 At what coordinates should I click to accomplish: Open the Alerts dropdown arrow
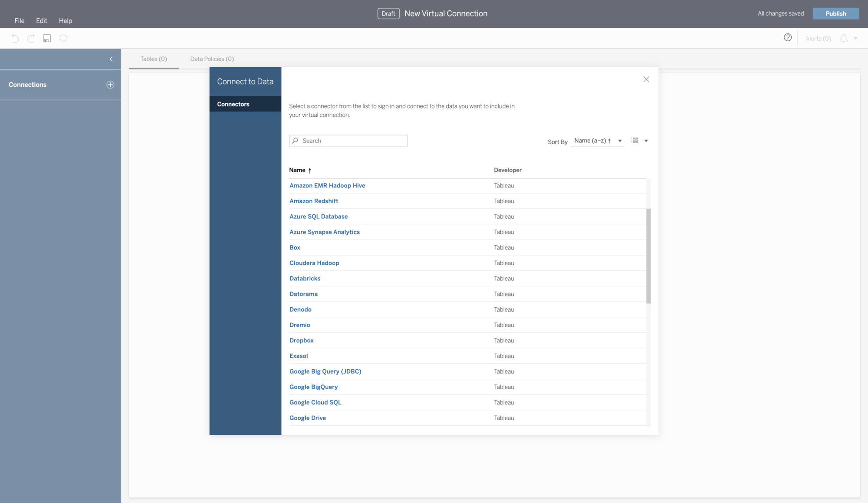855,38
